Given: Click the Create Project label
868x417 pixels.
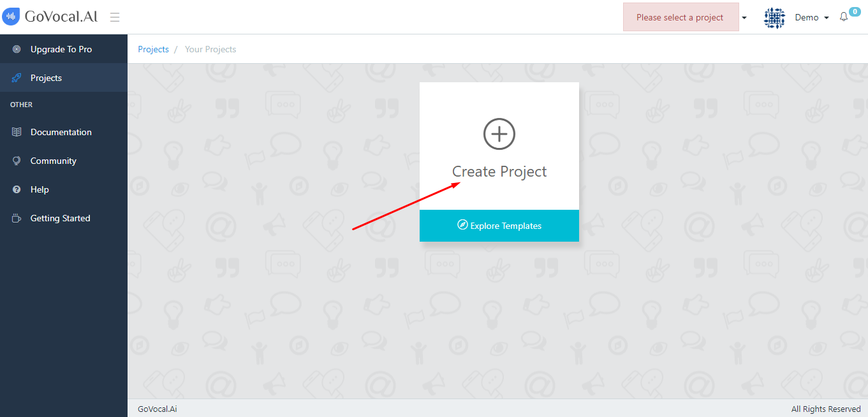Looking at the screenshot, I should [499, 172].
